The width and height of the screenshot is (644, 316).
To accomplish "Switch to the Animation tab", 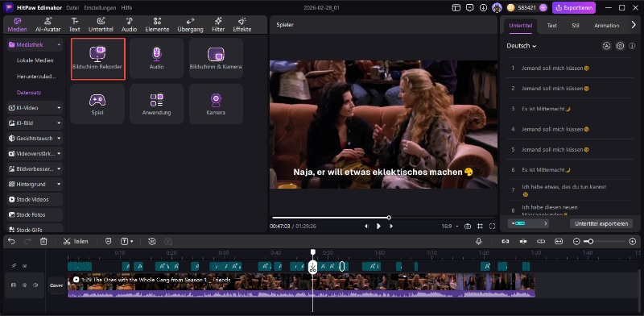I will [x=607, y=26].
